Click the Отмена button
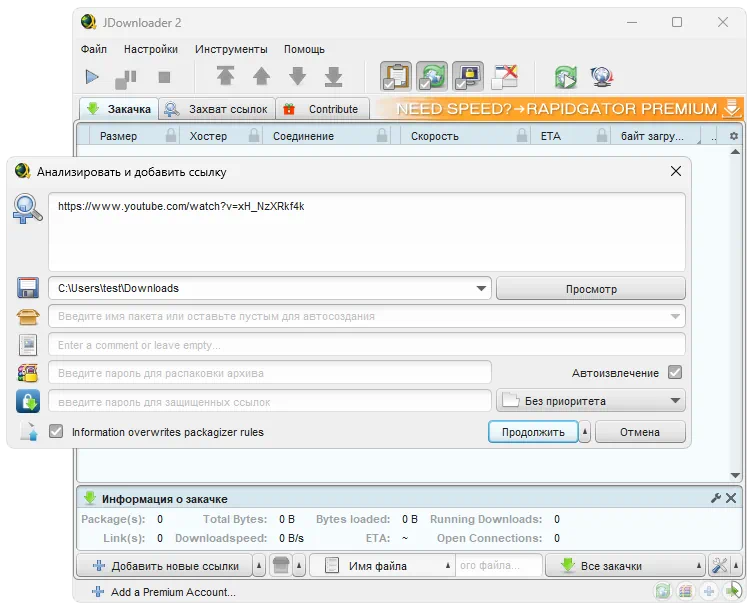The width and height of the screenshot is (754, 611). click(640, 432)
